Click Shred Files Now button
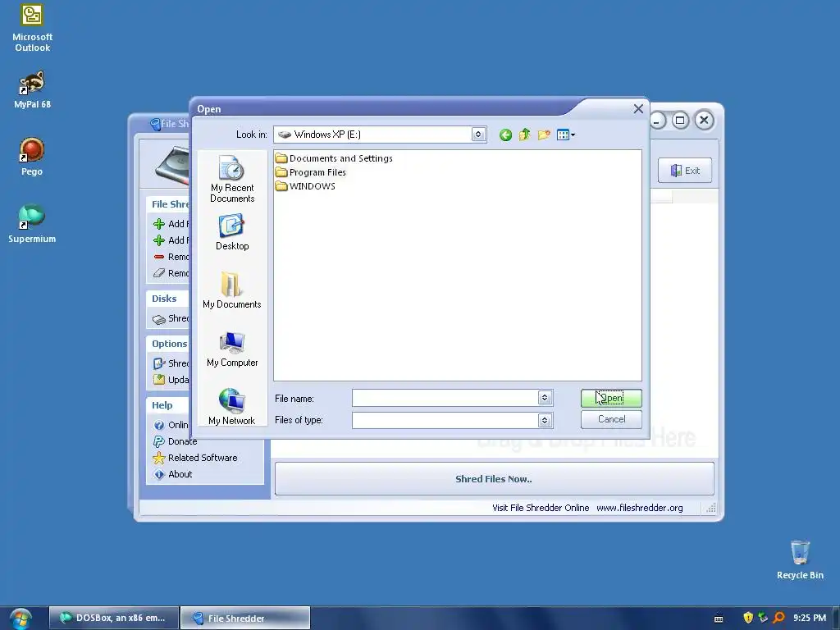840x630 pixels. point(494,479)
